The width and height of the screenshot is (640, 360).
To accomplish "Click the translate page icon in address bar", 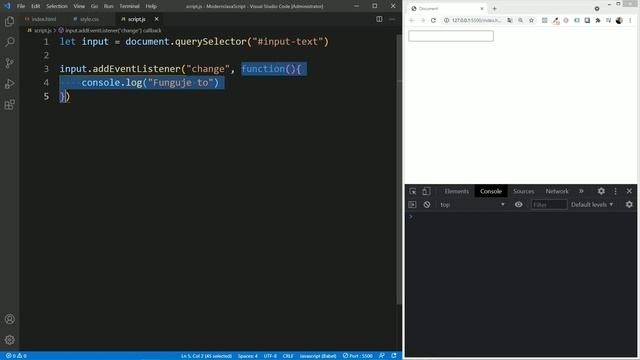I will click(x=510, y=20).
